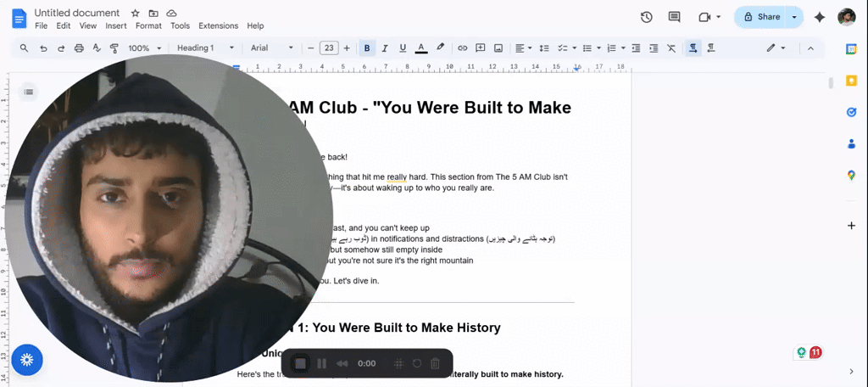Open the editing mode pencil dropdown
The width and height of the screenshot is (868, 387).
(x=776, y=48)
